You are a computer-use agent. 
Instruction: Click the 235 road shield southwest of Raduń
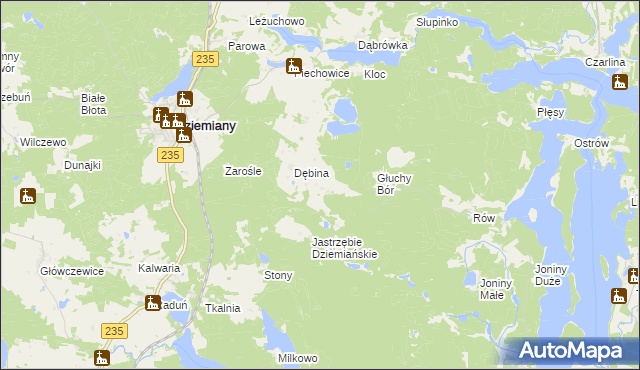pyautogui.click(x=114, y=331)
